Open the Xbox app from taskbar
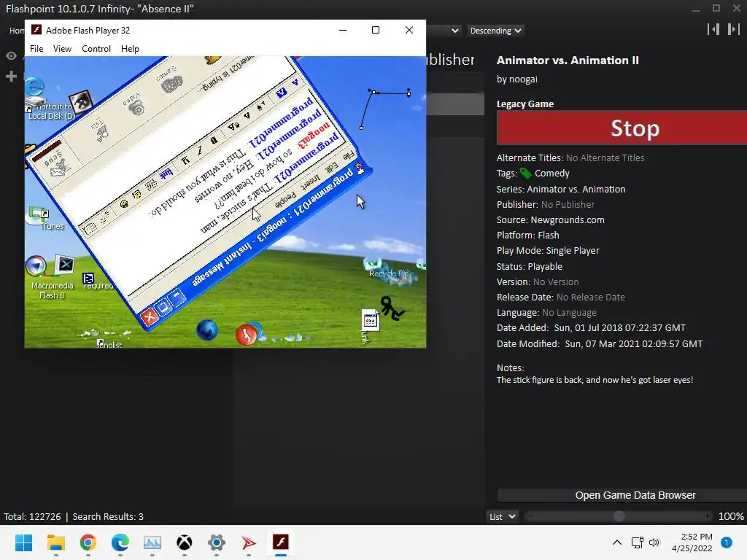 (x=185, y=542)
